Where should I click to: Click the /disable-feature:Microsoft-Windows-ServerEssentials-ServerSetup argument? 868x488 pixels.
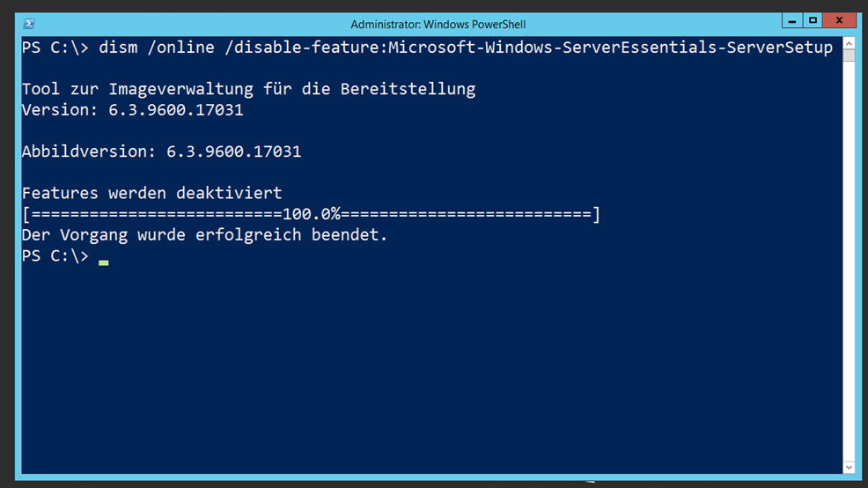click(528, 48)
